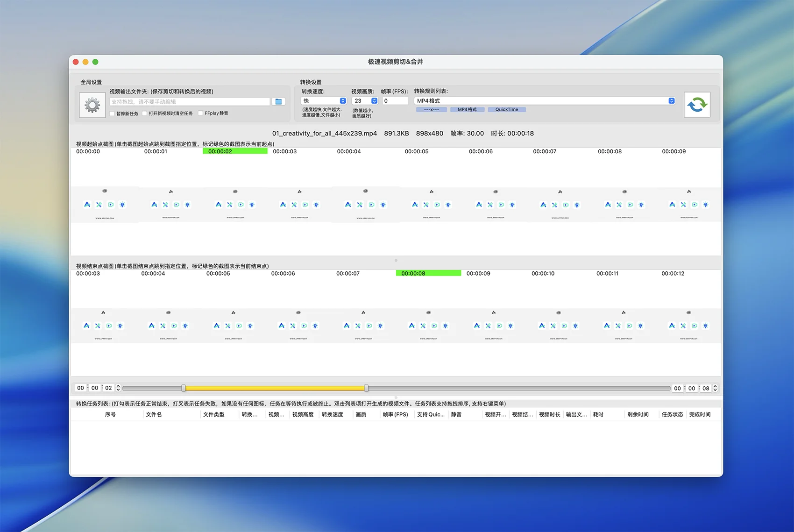Click the start-time stepper arrows
Image resolution: width=794 pixels, height=532 pixels.
118,388
